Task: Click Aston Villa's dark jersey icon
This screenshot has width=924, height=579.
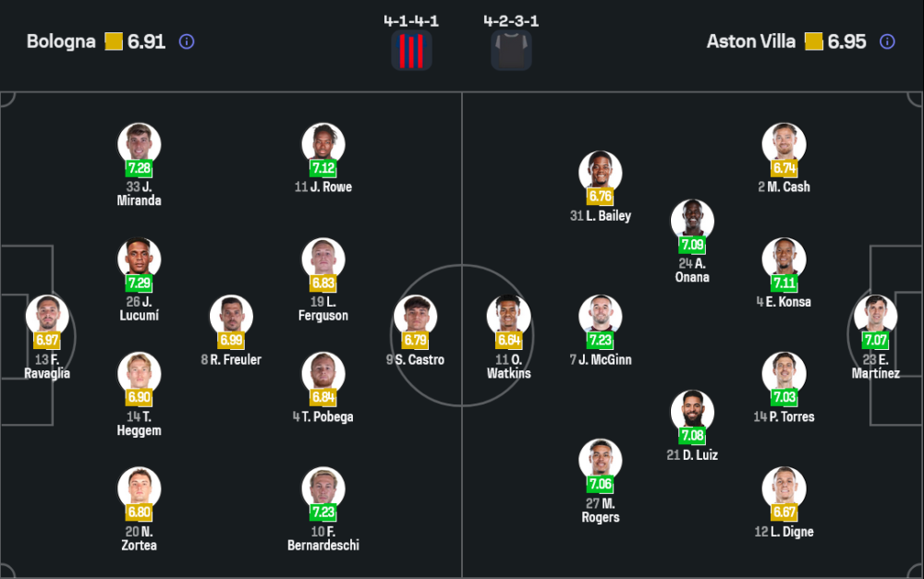Action: coord(511,50)
